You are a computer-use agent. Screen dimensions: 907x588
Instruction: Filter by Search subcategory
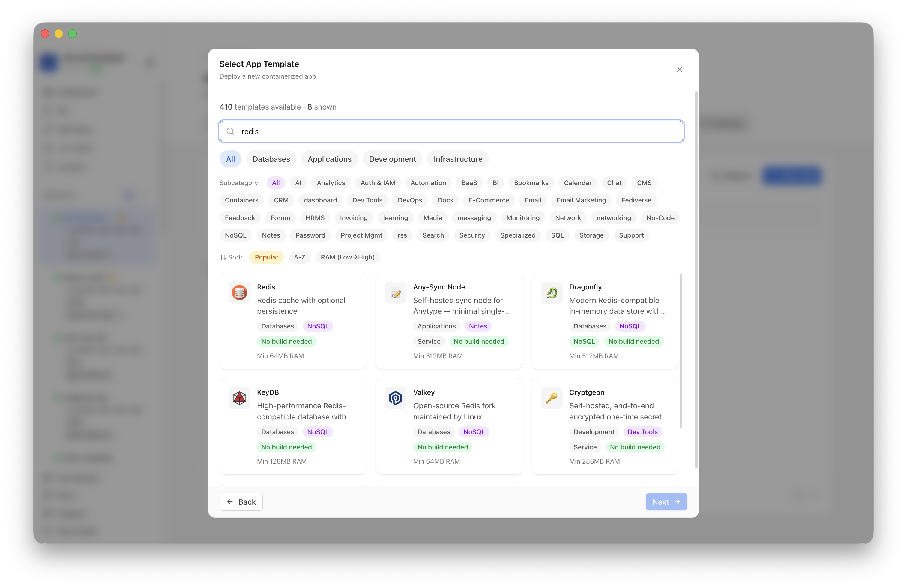(x=433, y=235)
